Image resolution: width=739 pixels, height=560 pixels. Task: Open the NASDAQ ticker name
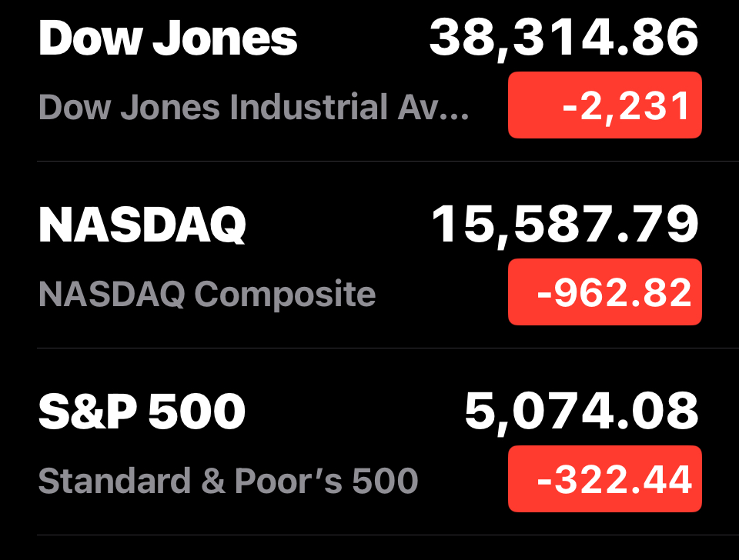point(142,225)
